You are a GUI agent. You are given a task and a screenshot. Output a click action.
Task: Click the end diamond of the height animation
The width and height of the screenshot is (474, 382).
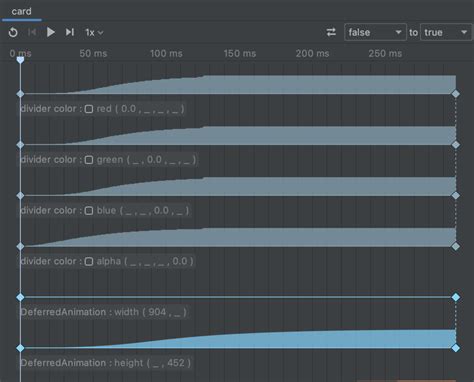click(456, 348)
